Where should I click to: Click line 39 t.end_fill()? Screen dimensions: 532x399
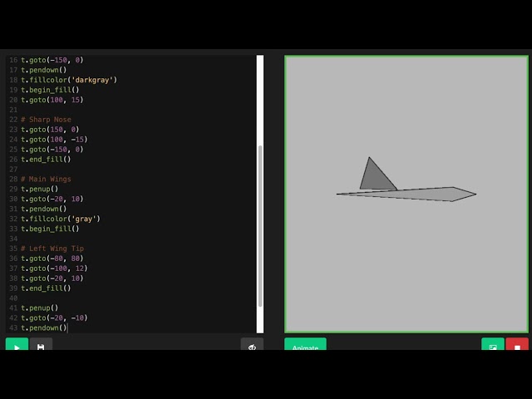pyautogui.click(x=46, y=288)
